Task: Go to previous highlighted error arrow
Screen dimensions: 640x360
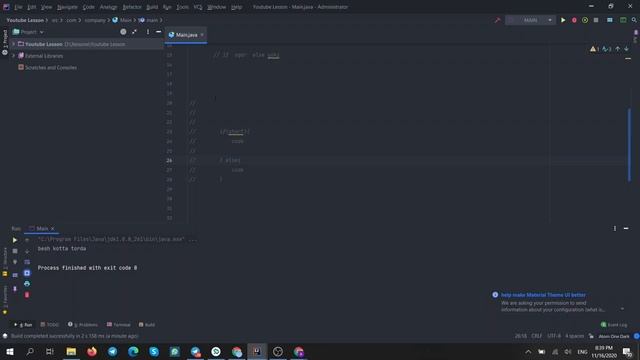Action: 618,49
